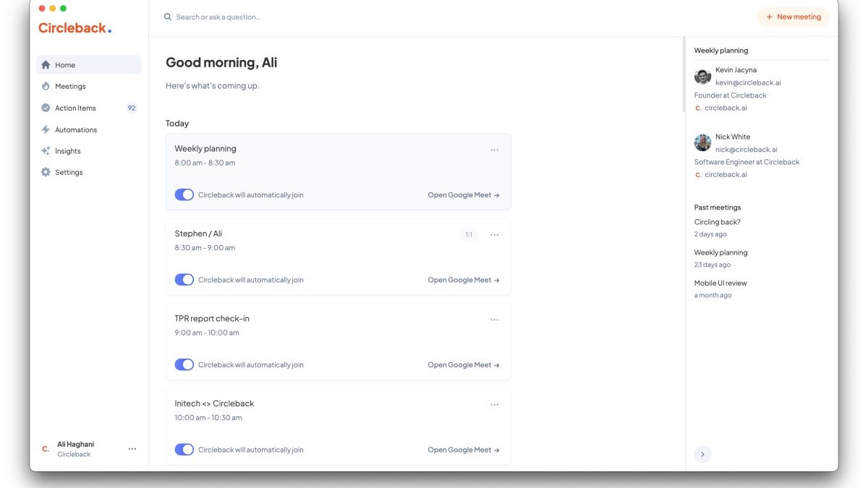Screen dimensions: 868x488
Task: Click the Ali Haghani account name
Action: [x=75, y=444]
